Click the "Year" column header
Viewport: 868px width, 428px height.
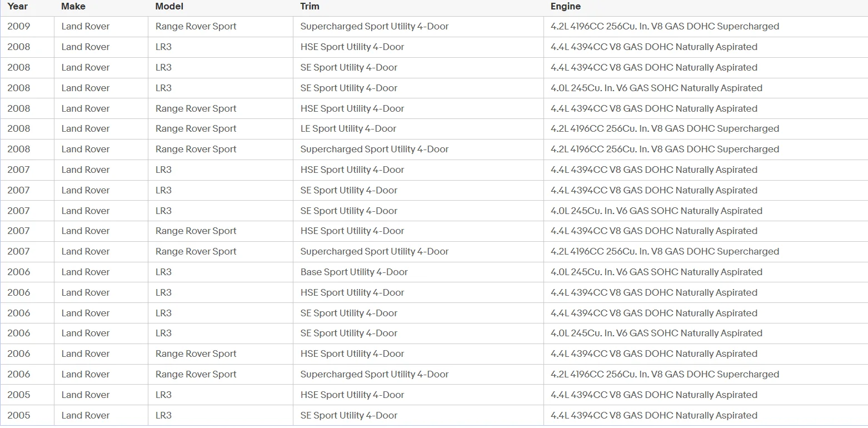(18, 7)
